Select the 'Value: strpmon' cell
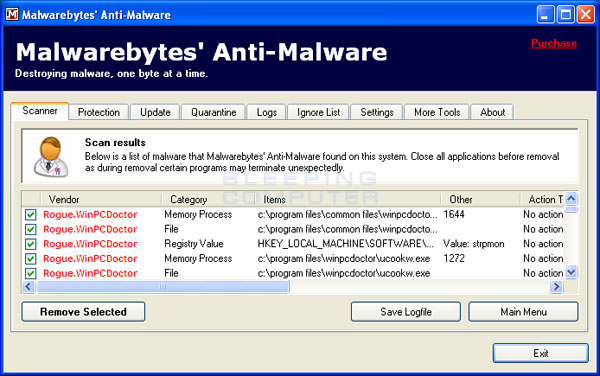 pyautogui.click(x=474, y=244)
